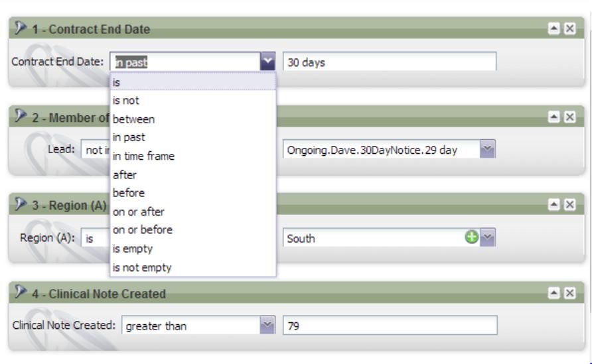Open the 'greater than' operator dropdown

pos(267,326)
